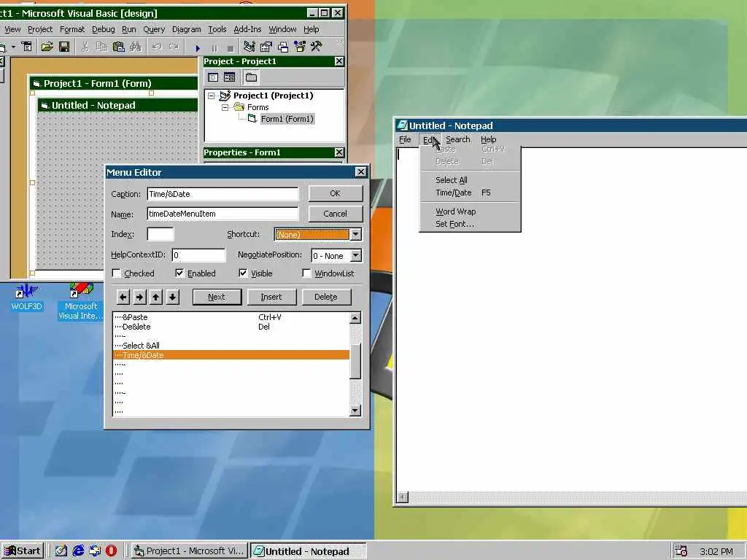Open Notepad's Search menu
747x560 pixels.
(x=458, y=139)
